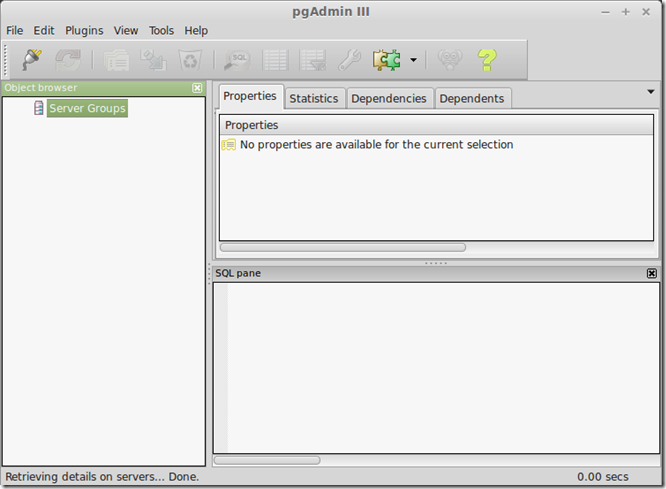
Task: Close the Object browser panel
Action: (197, 88)
